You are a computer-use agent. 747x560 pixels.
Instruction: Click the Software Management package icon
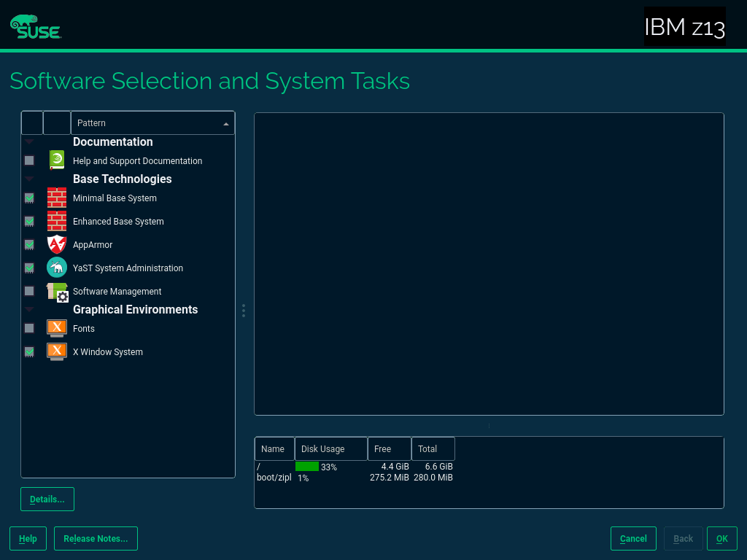(x=57, y=291)
